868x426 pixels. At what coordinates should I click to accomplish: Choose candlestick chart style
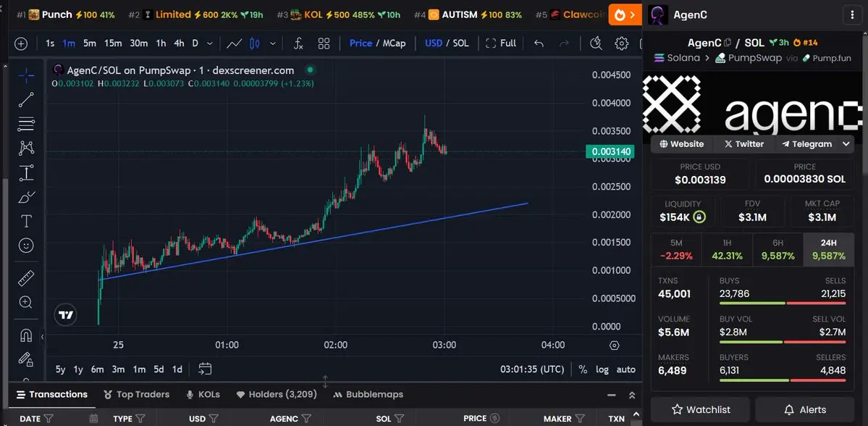255,43
